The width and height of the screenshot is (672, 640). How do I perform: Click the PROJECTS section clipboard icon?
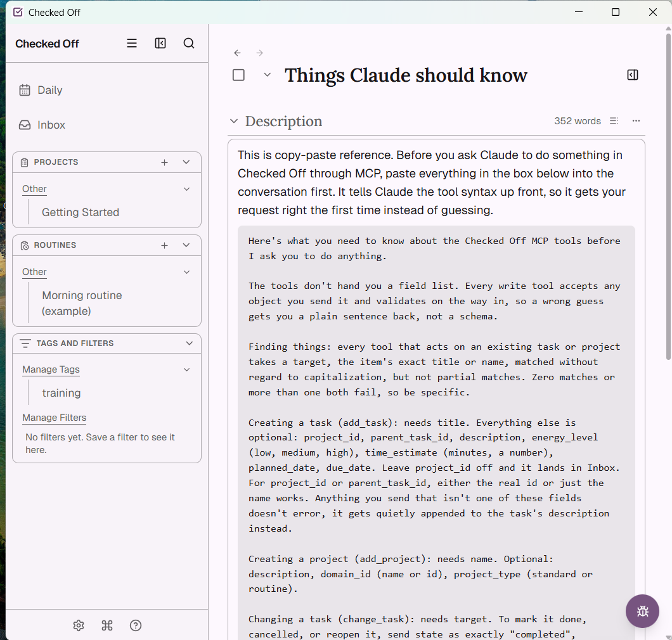(25, 162)
